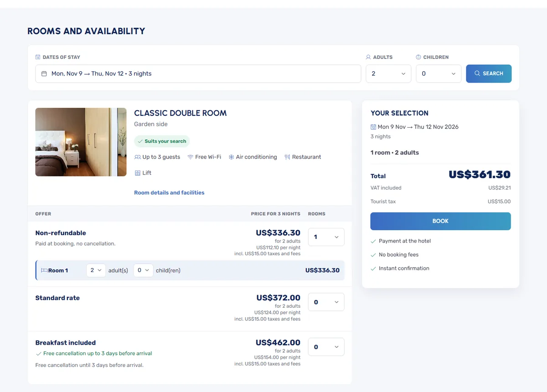This screenshot has width=547, height=392.
Task: Open Room 1 child(ren) count dropdown
Action: pos(143,270)
